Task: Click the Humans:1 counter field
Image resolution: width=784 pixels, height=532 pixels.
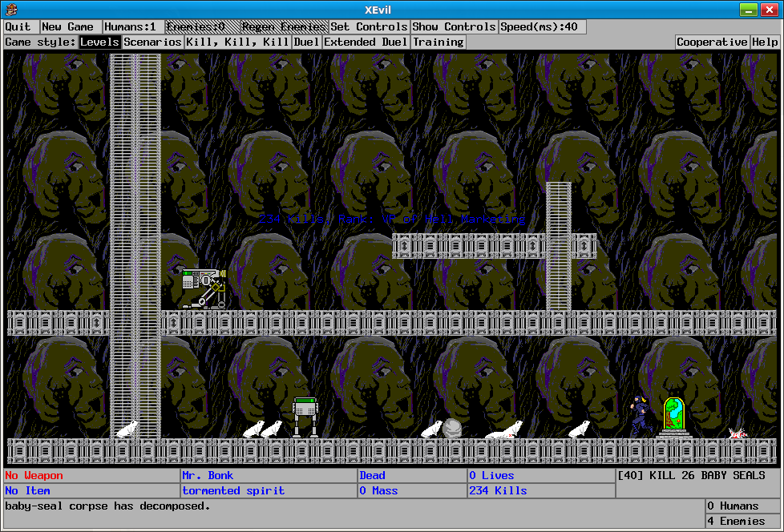Action: [133, 27]
